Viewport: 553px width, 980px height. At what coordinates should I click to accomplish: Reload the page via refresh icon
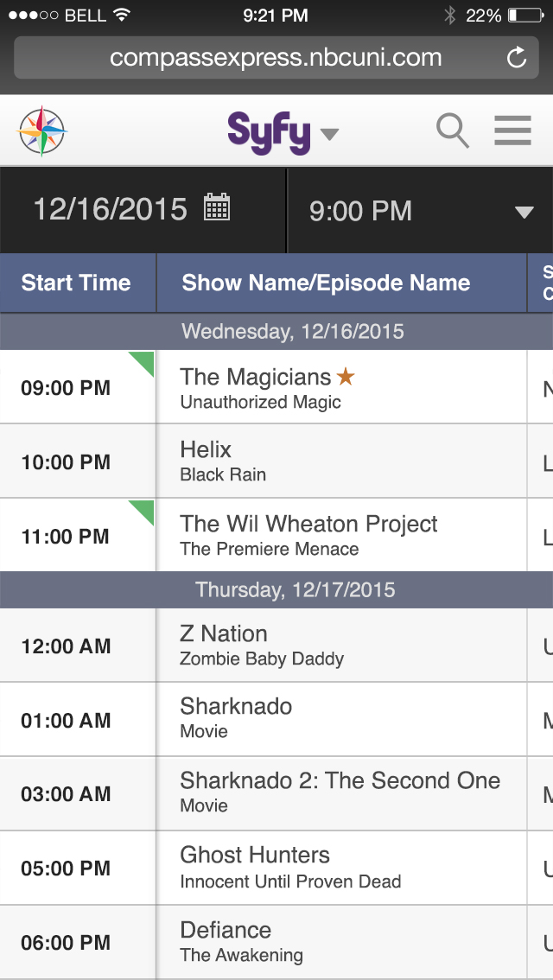coord(516,59)
